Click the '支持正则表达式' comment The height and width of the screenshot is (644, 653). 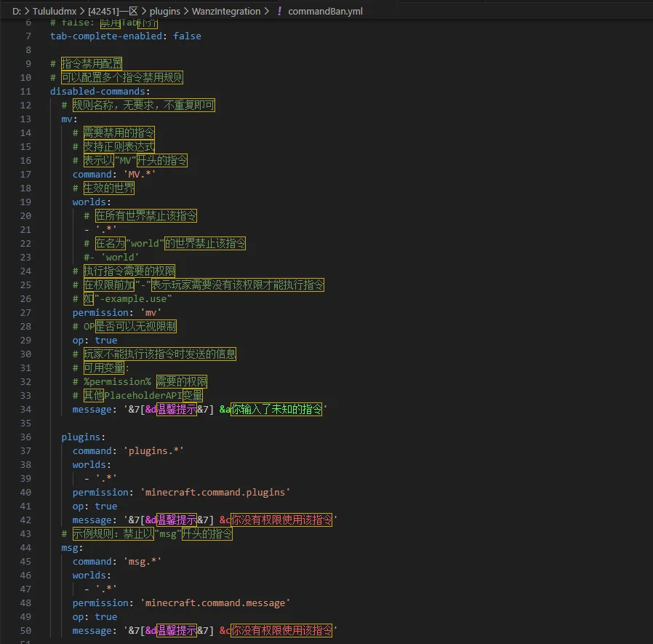(x=119, y=147)
